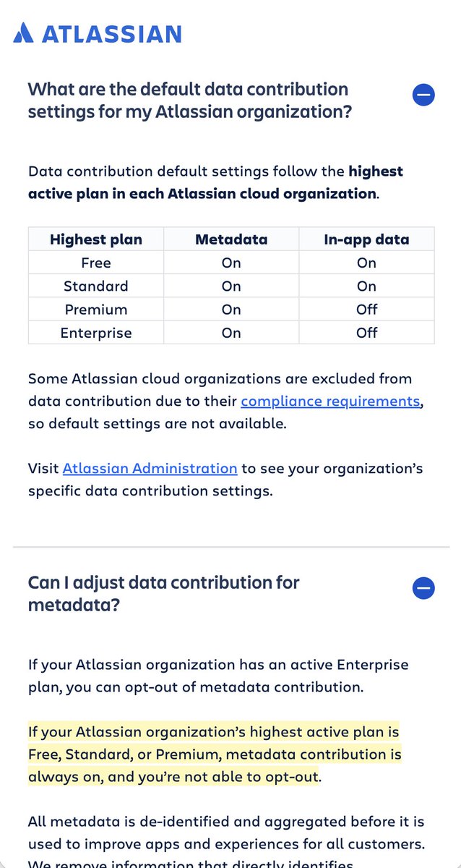Viewport: 461px width, 868px height.
Task: Select the Standard plan row label
Action: coord(96,286)
